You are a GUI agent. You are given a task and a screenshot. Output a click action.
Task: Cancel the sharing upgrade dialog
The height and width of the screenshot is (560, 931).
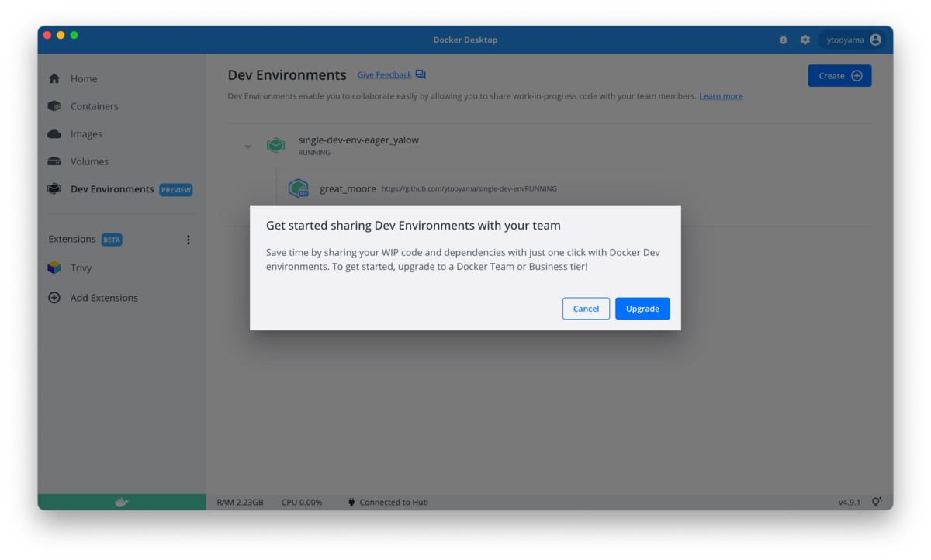click(x=586, y=309)
